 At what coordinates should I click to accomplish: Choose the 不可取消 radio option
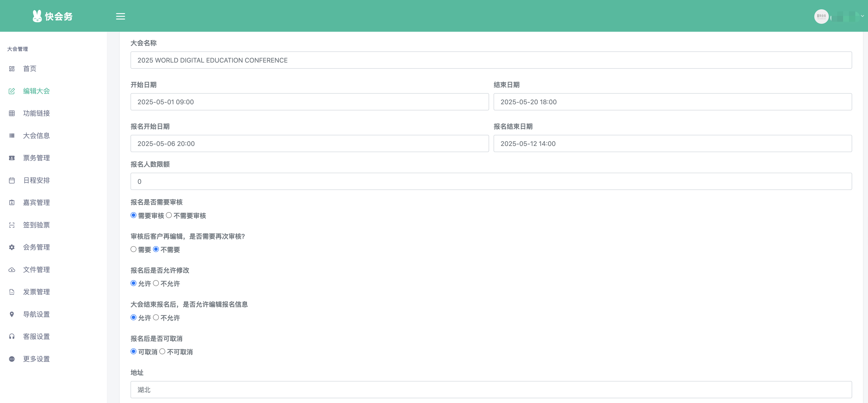pos(162,352)
